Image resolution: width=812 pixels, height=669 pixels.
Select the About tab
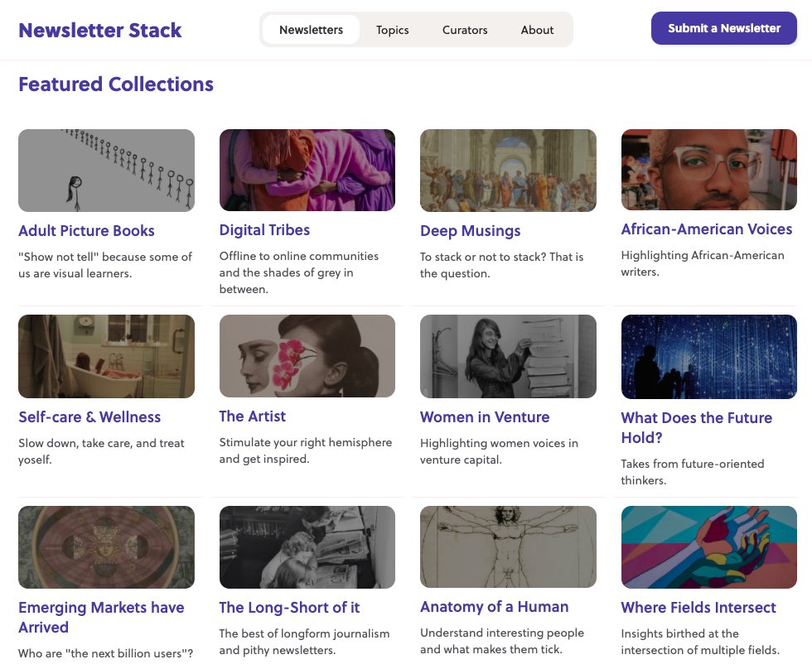[537, 30]
